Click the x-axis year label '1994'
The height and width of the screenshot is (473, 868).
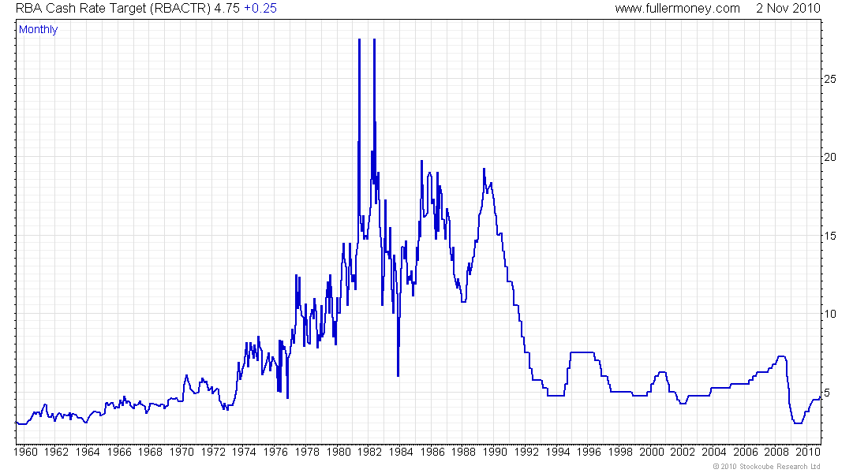[x=557, y=452]
